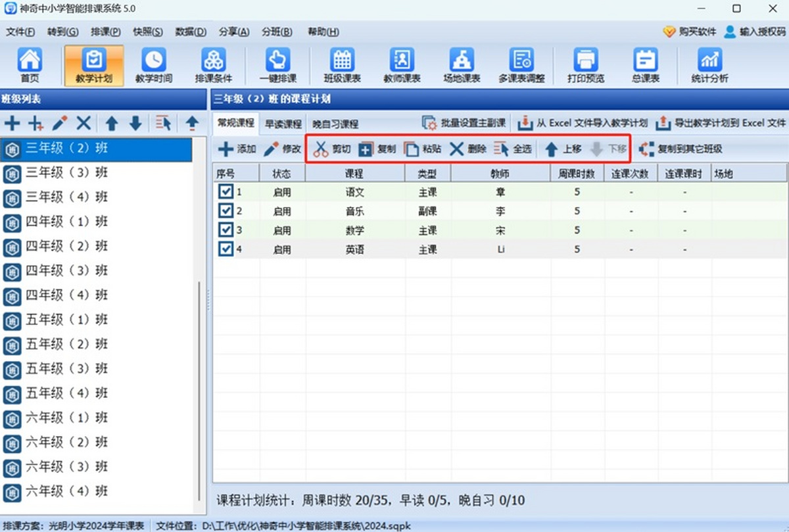The height and width of the screenshot is (532, 789).
Task: Uncheck row 2 音乐 checkbox
Action: [226, 211]
